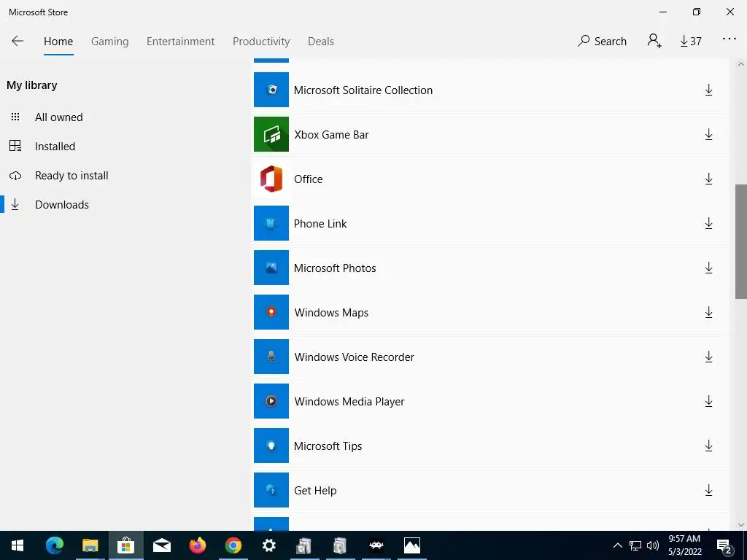The width and height of the screenshot is (747, 560).
Task: Open the Microsoft Tips lightbulb tile
Action: coord(271,446)
